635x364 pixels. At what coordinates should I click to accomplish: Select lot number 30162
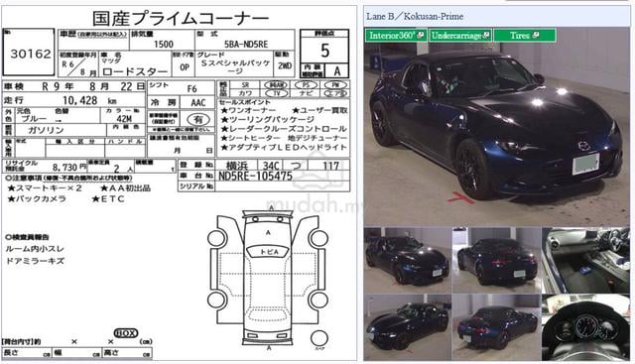pos(31,54)
